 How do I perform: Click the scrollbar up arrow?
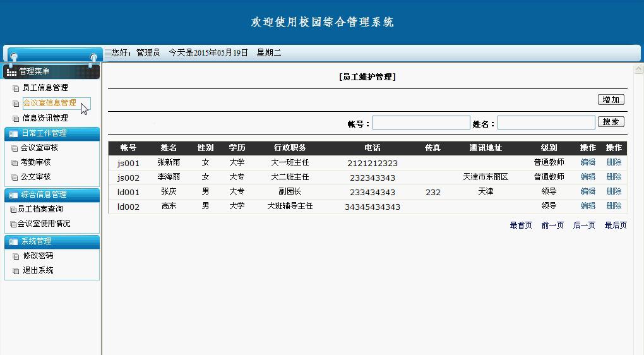pyautogui.click(x=638, y=69)
